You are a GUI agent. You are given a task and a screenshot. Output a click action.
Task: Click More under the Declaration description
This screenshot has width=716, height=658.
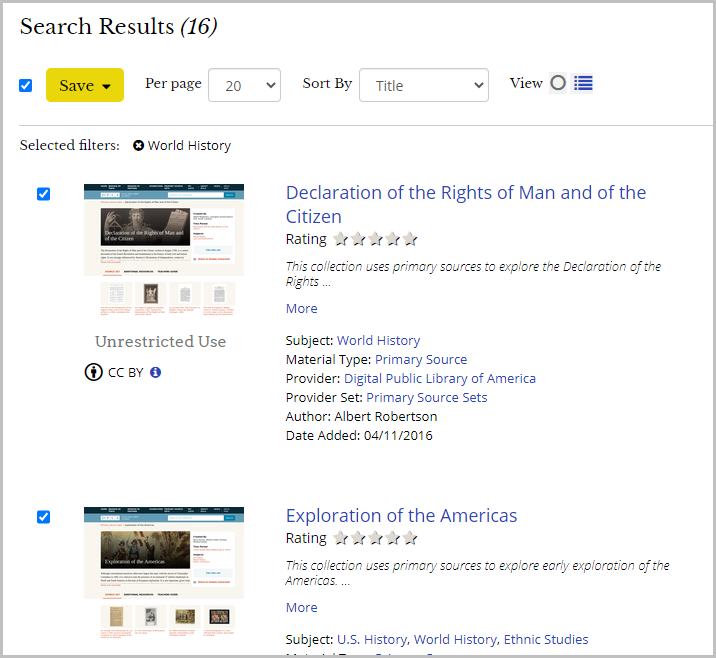[301, 309]
